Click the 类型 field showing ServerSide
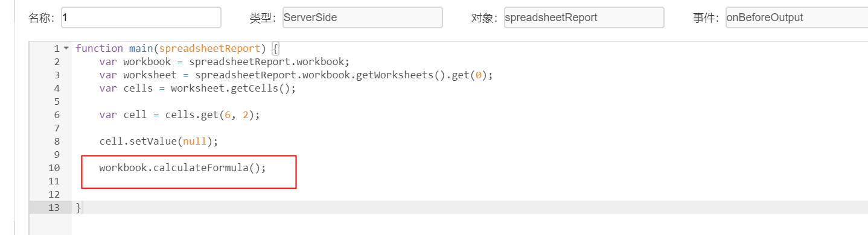Viewport: 868px width, 235px height. (x=362, y=17)
